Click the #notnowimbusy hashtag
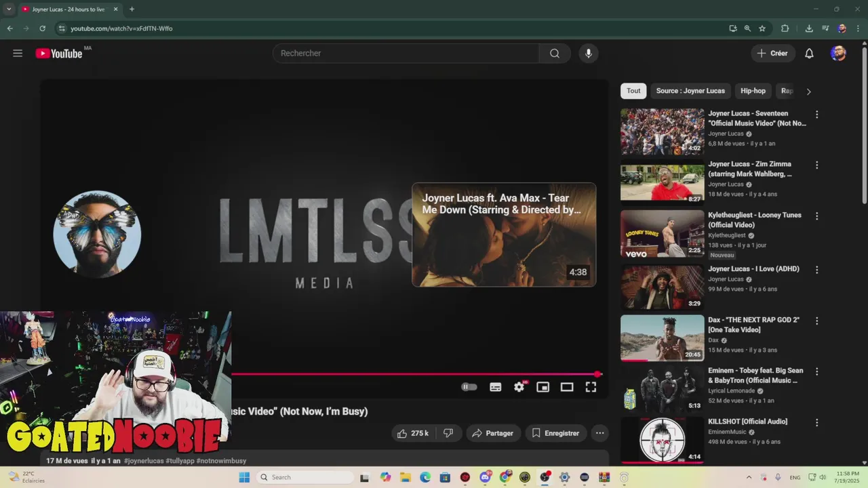Viewport: 868px width, 488px height. (x=221, y=461)
